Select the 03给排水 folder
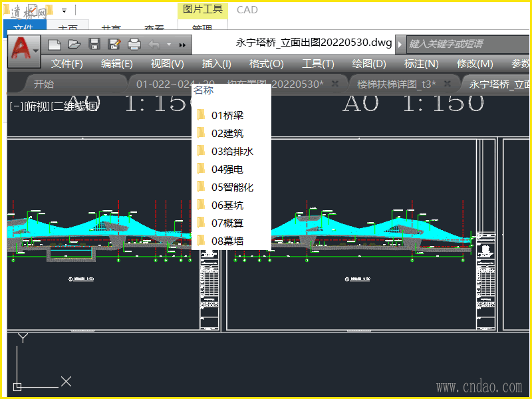532x399 pixels. [x=232, y=152]
